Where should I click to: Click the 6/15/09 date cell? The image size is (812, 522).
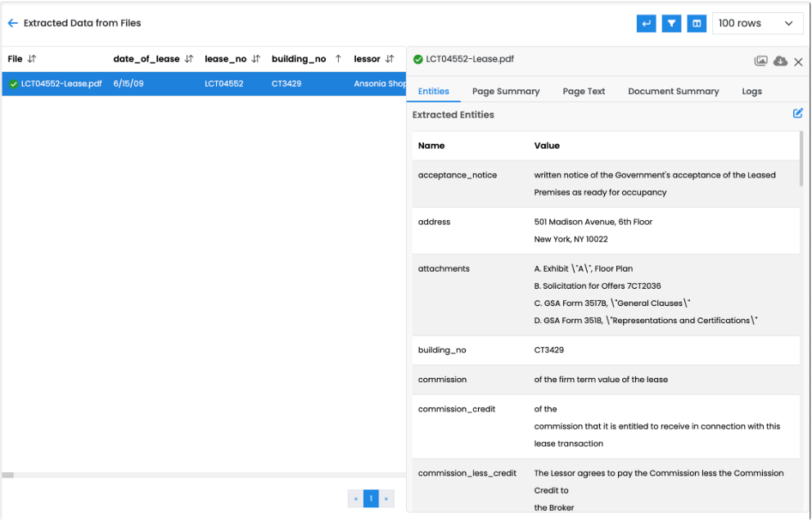129,84
